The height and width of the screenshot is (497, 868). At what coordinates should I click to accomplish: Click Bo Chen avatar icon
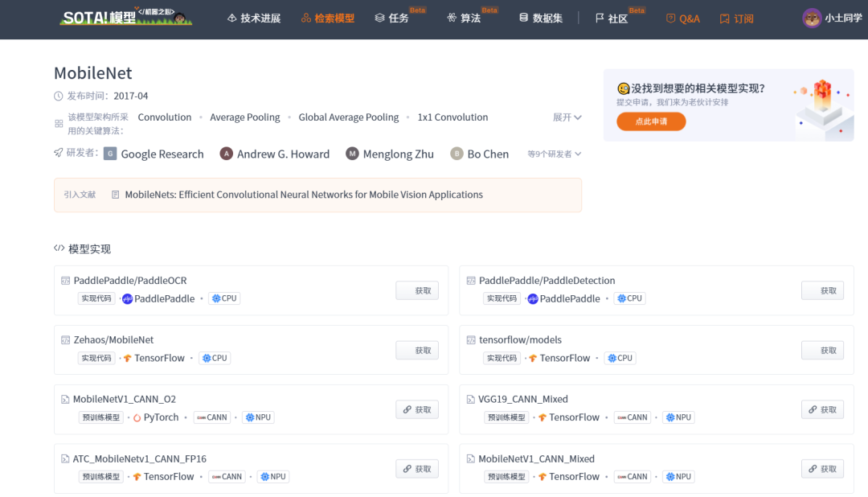pyautogui.click(x=457, y=154)
